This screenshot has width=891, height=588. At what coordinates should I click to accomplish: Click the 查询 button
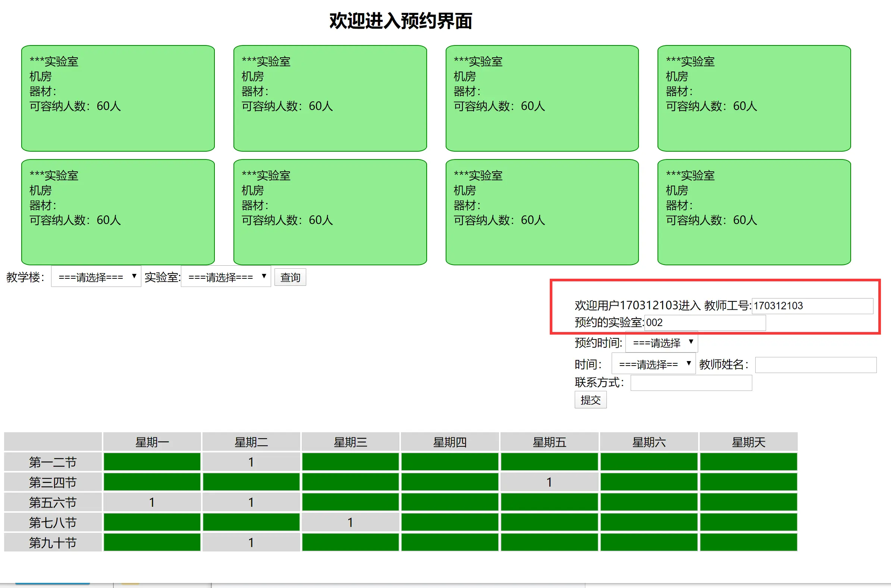click(x=290, y=278)
